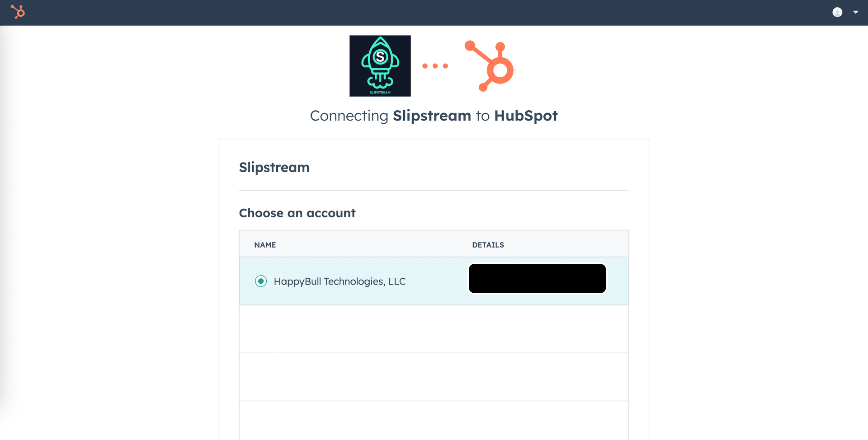This screenshot has width=868, height=440.
Task: Click the Slipstream section heading
Action: 274,167
